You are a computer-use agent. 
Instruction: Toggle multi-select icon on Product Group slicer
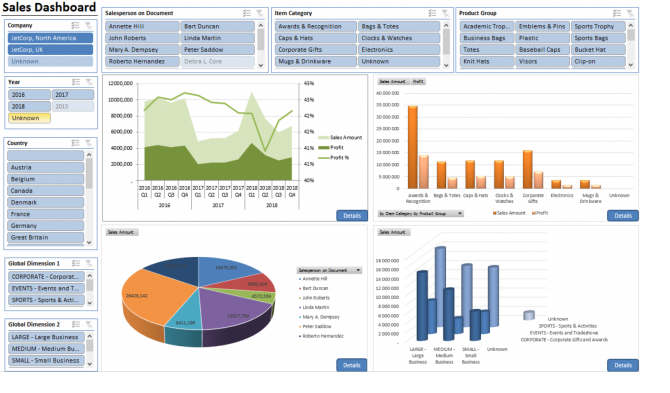click(617, 13)
